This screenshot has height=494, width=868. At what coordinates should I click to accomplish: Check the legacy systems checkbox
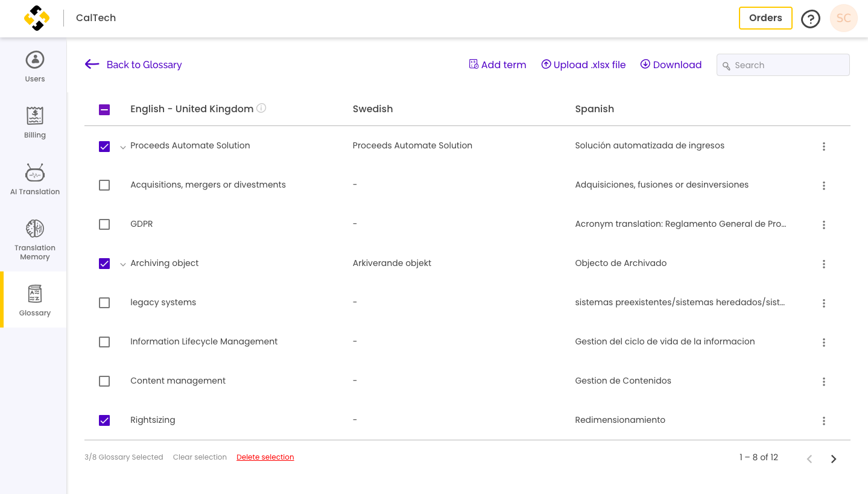[104, 303]
